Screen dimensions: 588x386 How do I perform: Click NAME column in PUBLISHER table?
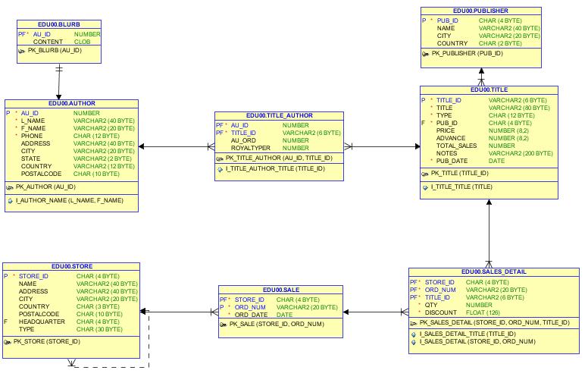(x=446, y=28)
